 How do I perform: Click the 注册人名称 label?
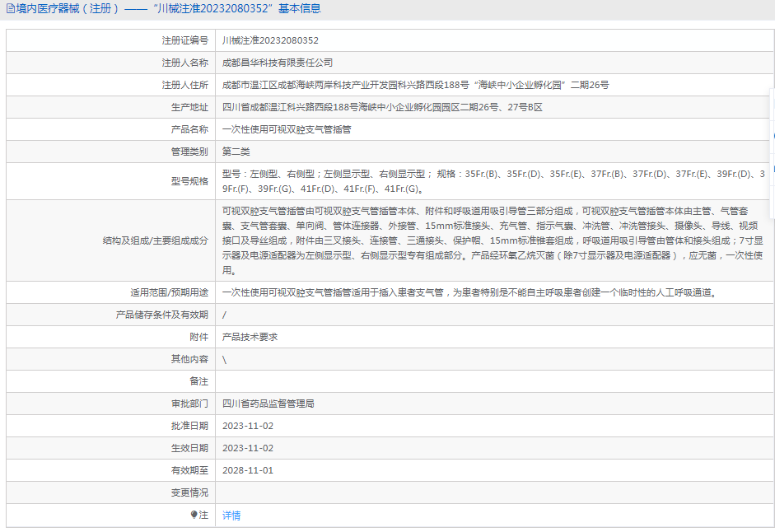coord(185,63)
